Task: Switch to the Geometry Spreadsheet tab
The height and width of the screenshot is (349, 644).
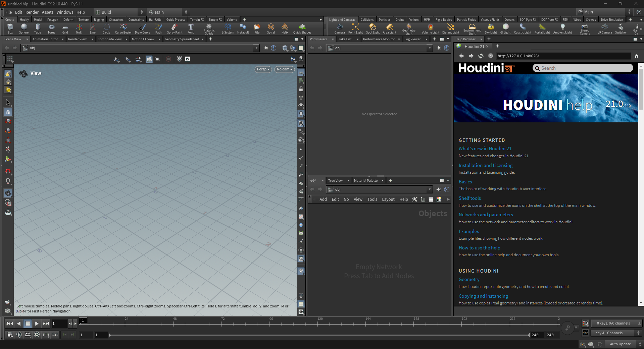Action: point(182,39)
